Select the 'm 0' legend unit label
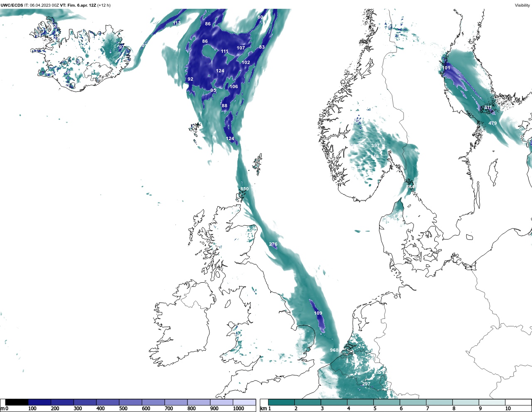532x412 pixels. (x=4, y=409)
